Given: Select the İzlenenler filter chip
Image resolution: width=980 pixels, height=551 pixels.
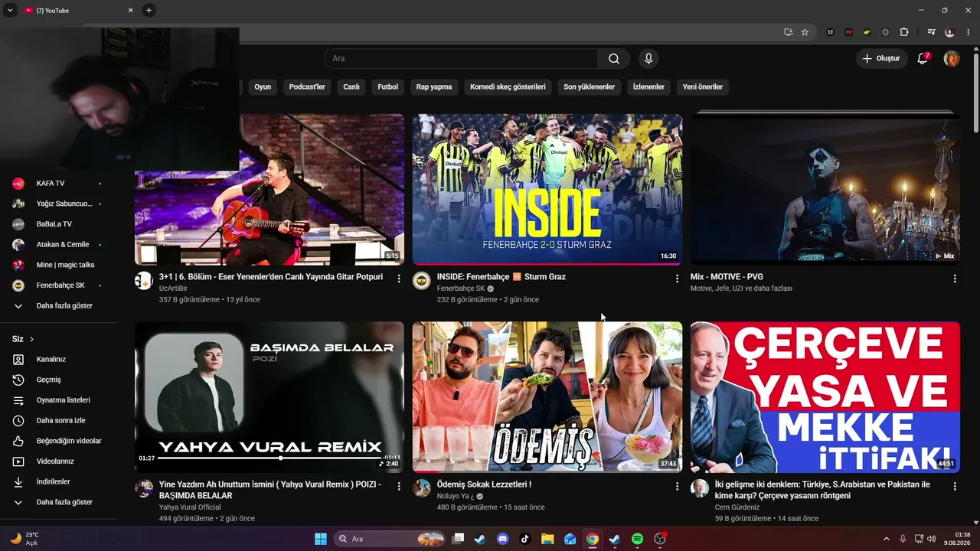Looking at the screenshot, I should pyautogui.click(x=648, y=87).
